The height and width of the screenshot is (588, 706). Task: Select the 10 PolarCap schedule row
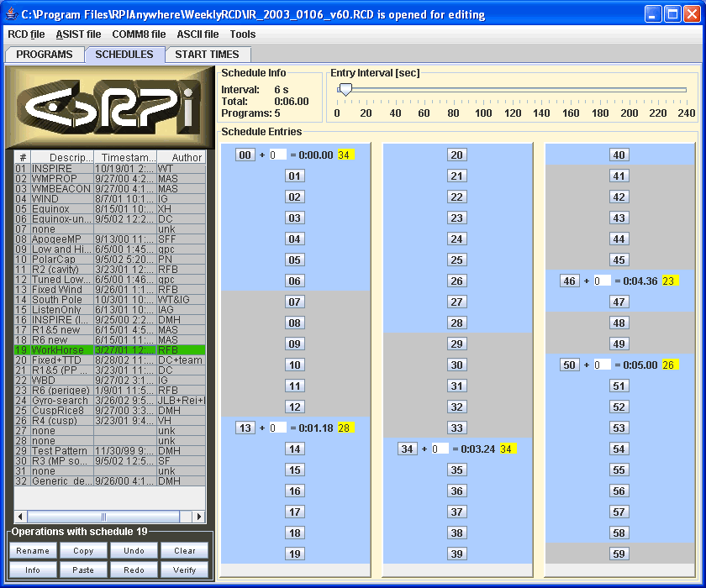(x=110, y=260)
